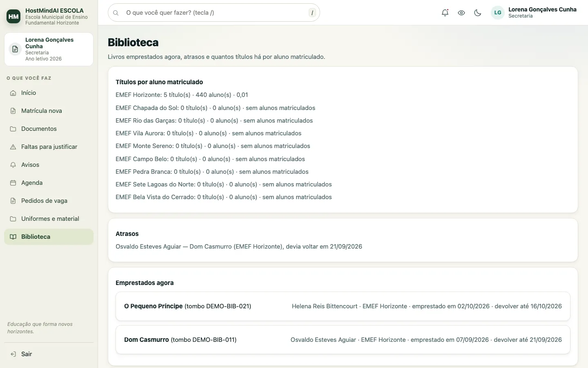The width and height of the screenshot is (588, 368).
Task: Toggle the eye visibility icon in header
Action: [x=461, y=13]
